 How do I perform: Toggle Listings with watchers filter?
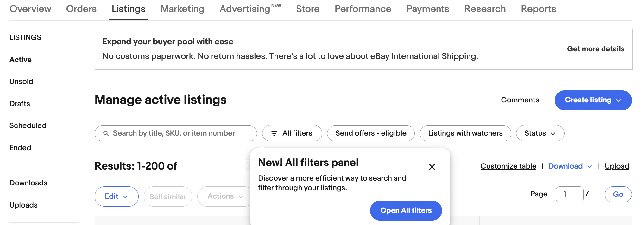coord(465,133)
